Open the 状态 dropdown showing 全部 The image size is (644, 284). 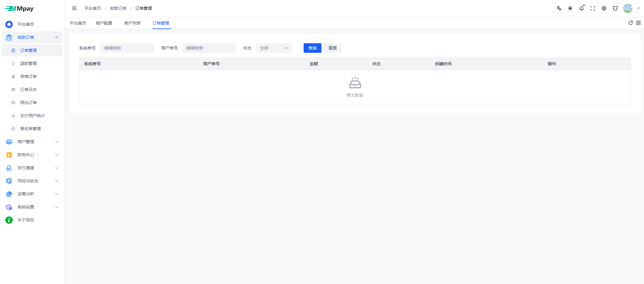(274, 48)
